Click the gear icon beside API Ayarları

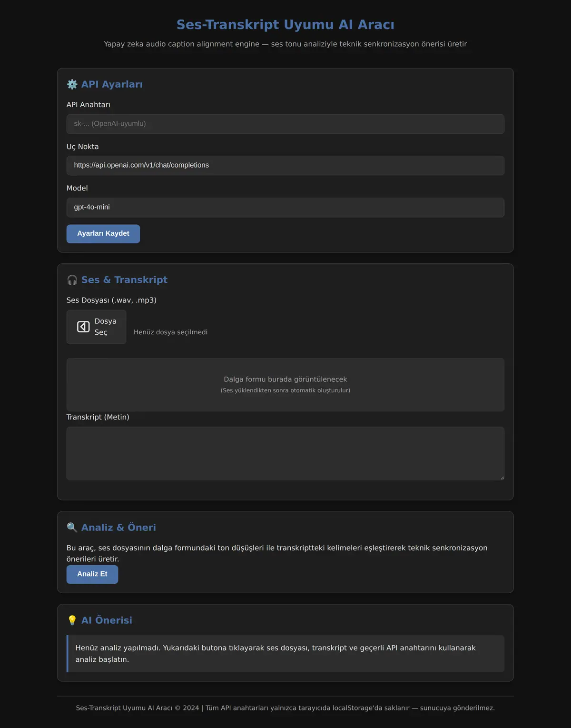pos(72,84)
